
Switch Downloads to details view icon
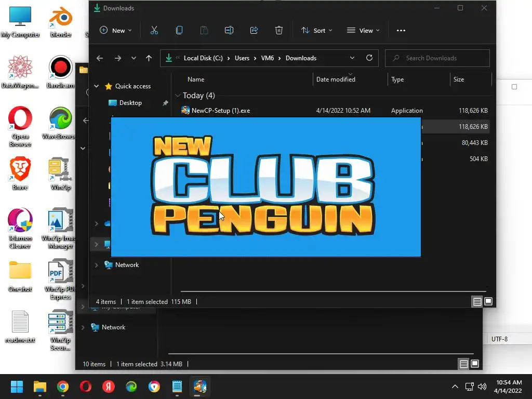click(477, 302)
